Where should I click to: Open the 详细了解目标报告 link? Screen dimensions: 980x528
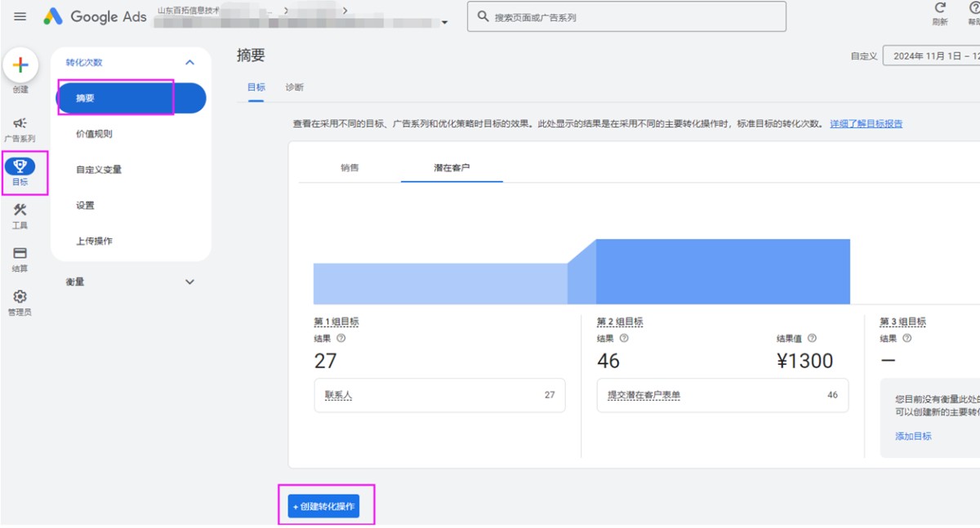(866, 124)
